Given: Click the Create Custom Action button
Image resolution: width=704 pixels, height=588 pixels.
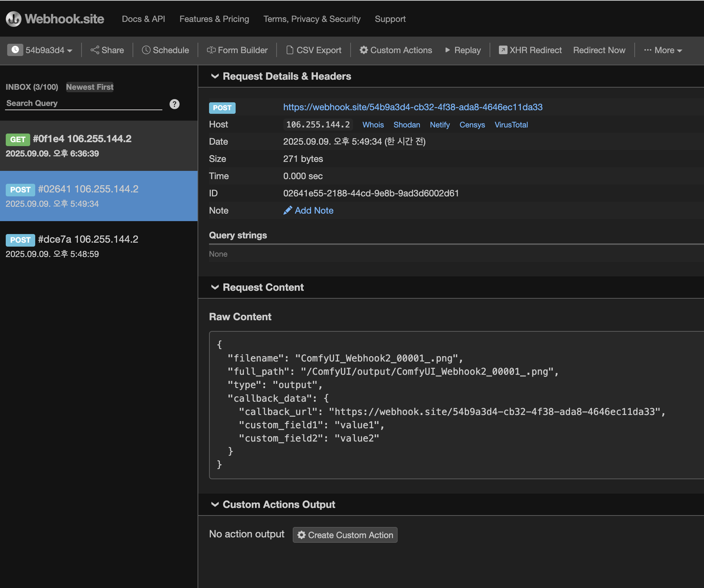Looking at the screenshot, I should click(345, 535).
